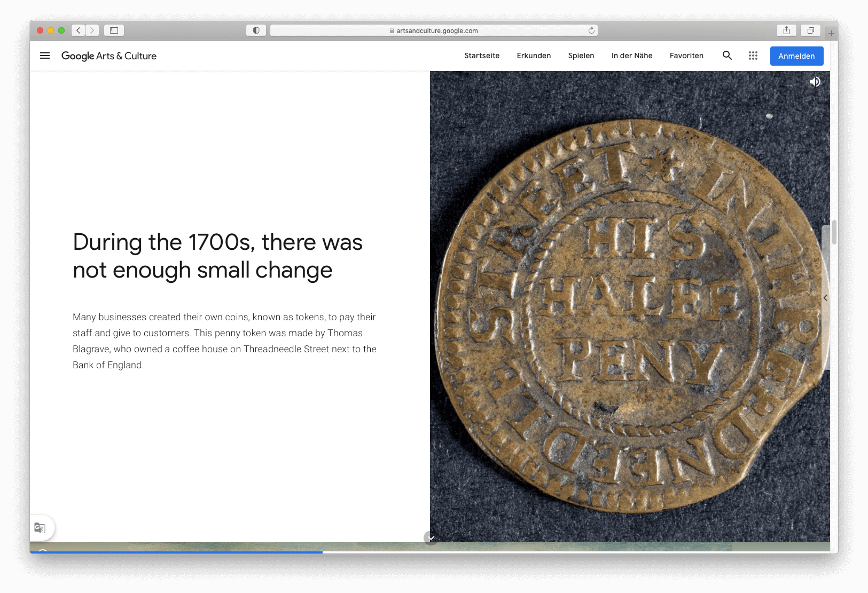Image resolution: width=868 pixels, height=593 pixels.
Task: Open the hamburger navigation menu
Action: (45, 56)
